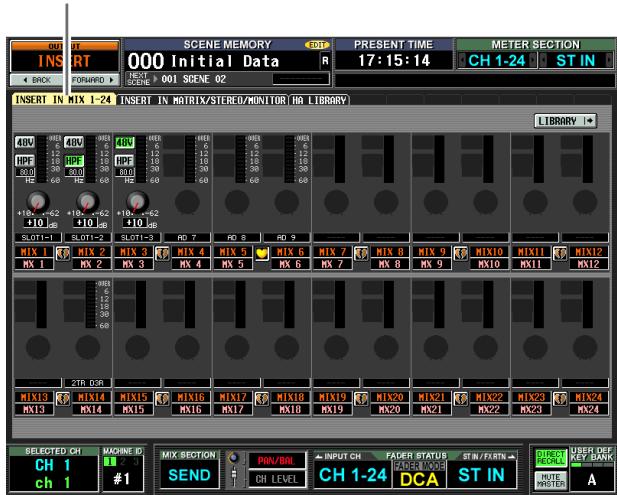Screen dimensions: 617x495
Task: Toggle 48V phantom power on MIX 1
Action: (x=25, y=142)
